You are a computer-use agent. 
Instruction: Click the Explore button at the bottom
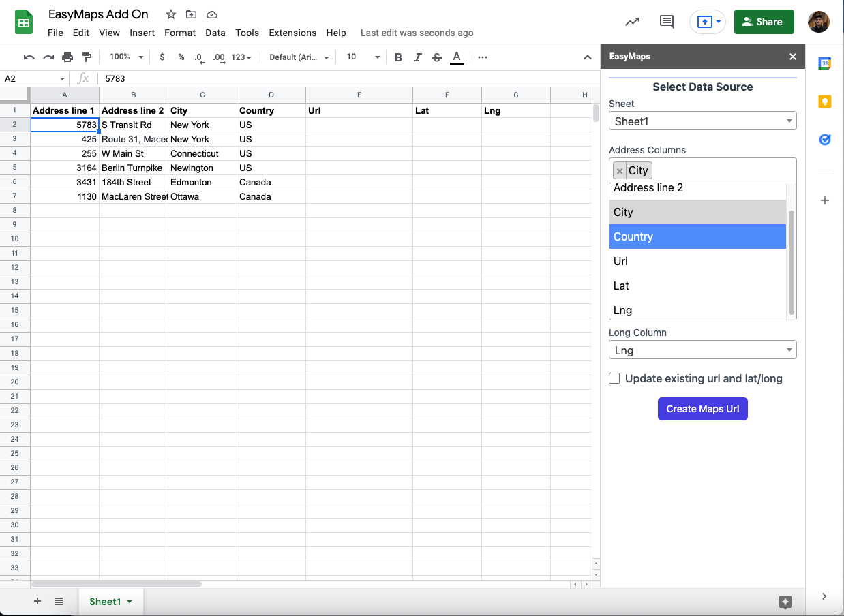[785, 602]
